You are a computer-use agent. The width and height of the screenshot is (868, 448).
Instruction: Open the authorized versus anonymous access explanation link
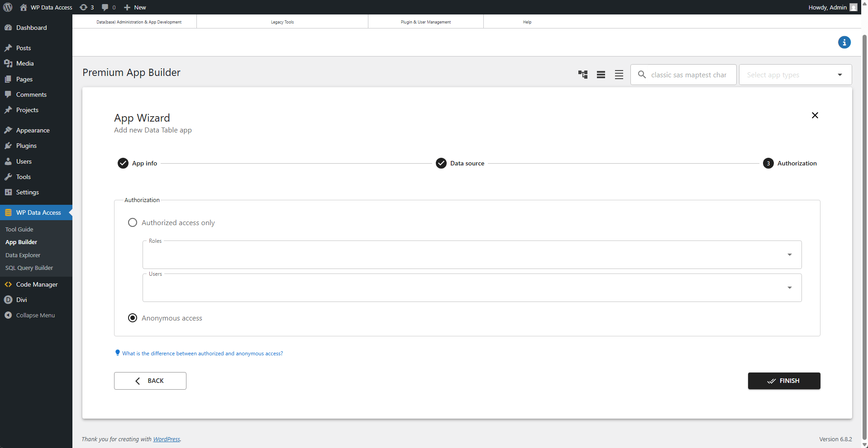[x=202, y=353]
